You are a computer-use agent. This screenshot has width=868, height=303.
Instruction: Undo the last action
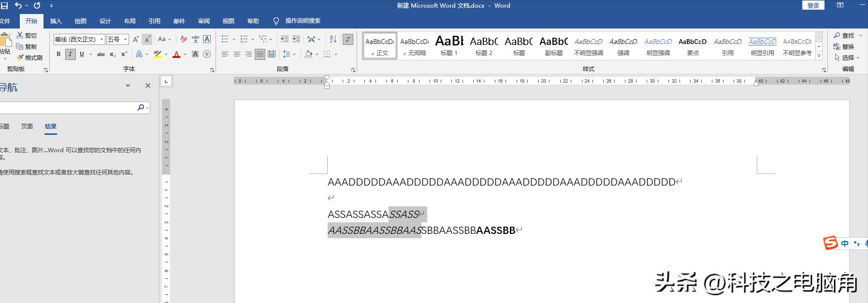pyautogui.click(x=18, y=6)
